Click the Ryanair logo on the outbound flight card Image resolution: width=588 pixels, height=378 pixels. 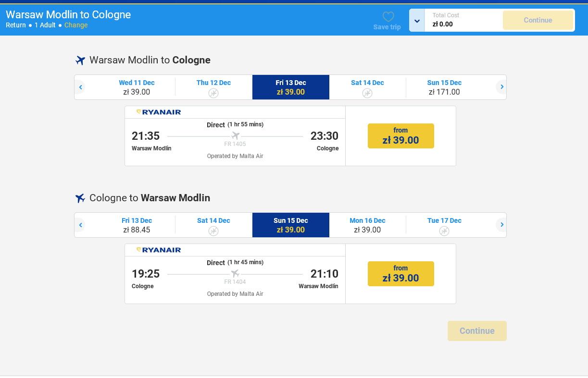(x=159, y=112)
